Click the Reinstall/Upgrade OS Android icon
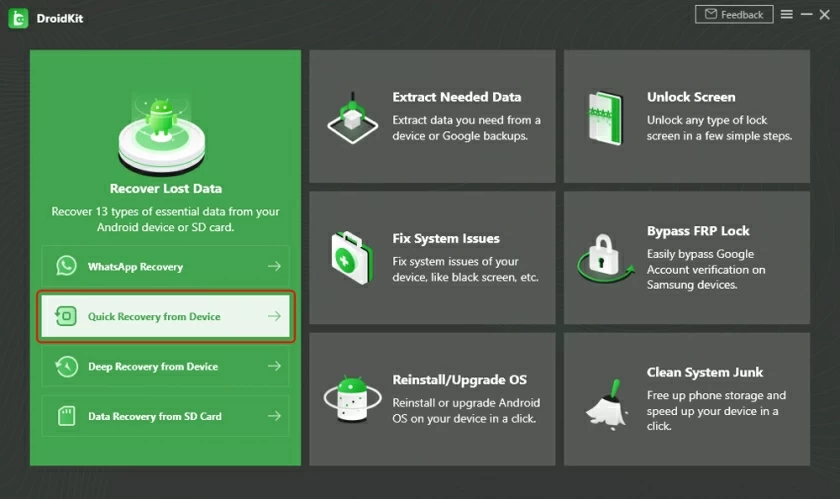The height and width of the screenshot is (499, 840). tap(352, 400)
